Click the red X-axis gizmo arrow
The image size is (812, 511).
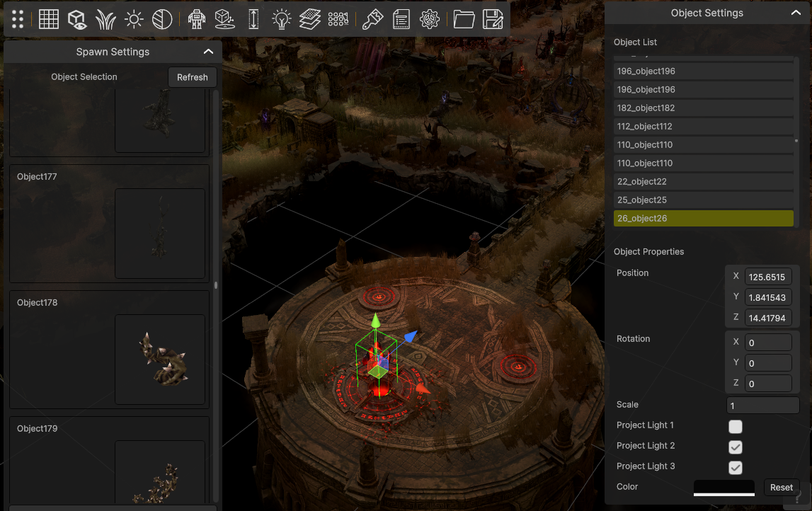[x=423, y=389]
